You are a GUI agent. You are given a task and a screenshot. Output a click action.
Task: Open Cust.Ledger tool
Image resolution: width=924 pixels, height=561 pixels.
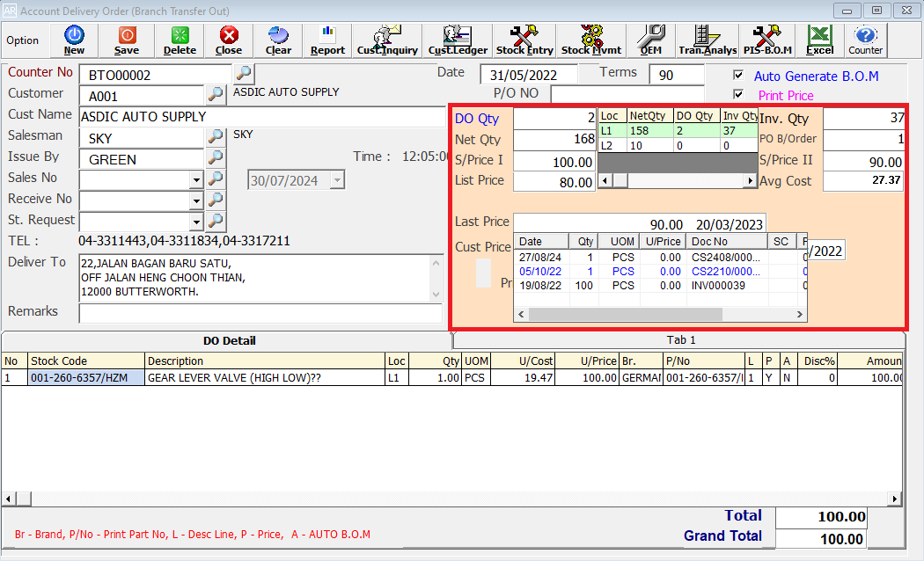point(458,40)
